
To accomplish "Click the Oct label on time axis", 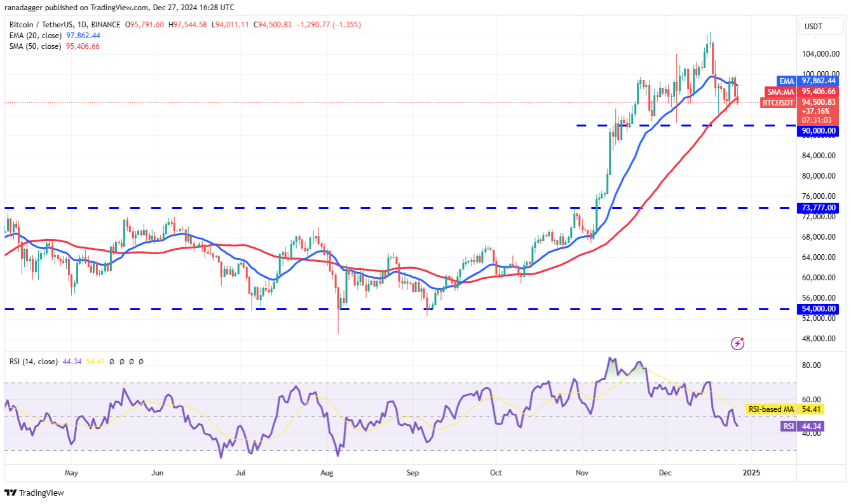I will [496, 473].
